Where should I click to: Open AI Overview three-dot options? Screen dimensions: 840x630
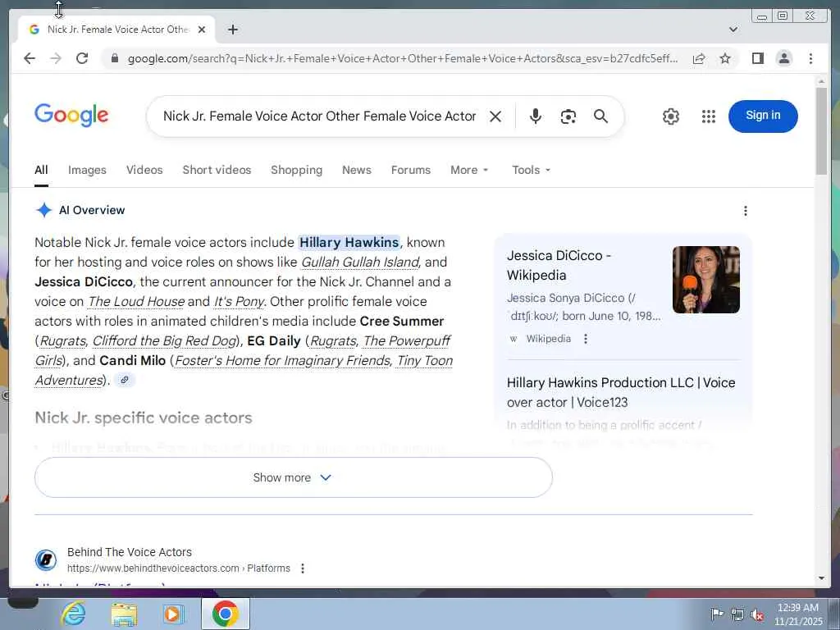(x=745, y=211)
